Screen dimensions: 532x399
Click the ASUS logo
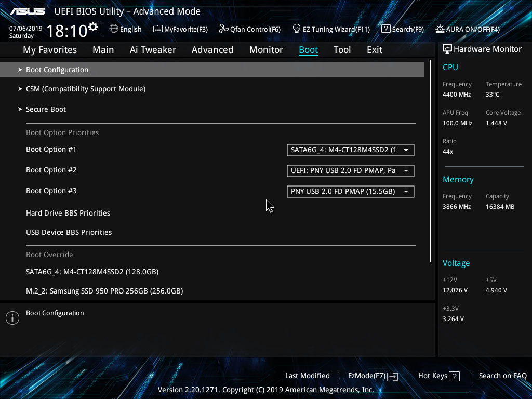coord(27,11)
